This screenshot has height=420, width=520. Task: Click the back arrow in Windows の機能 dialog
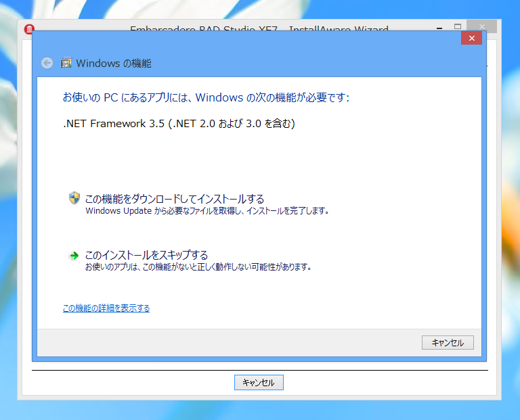47,63
